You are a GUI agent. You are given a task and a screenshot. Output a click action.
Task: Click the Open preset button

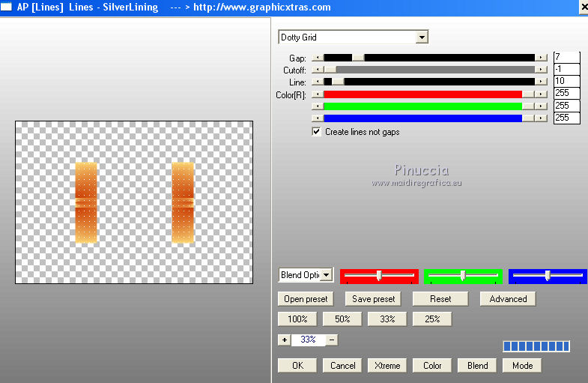306,299
